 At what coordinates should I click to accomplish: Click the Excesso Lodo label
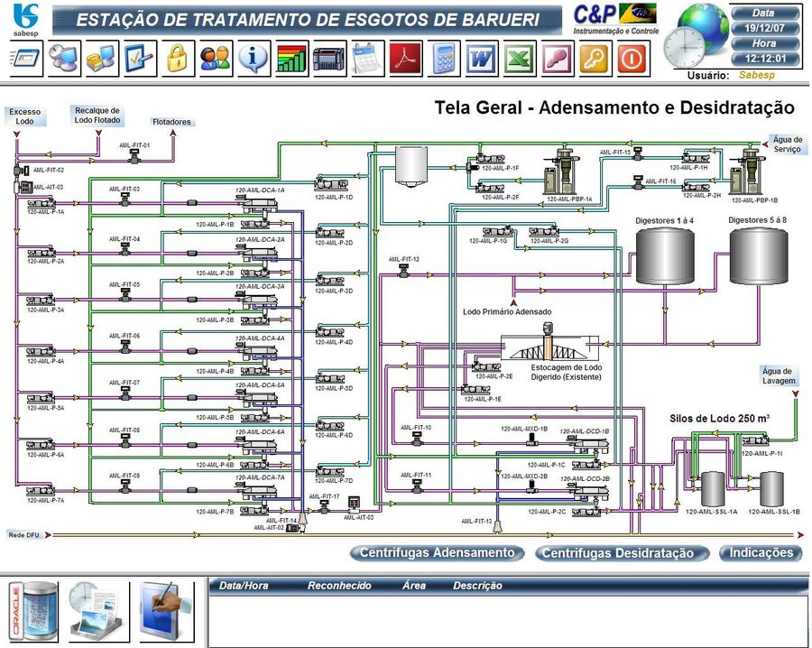tap(24, 116)
